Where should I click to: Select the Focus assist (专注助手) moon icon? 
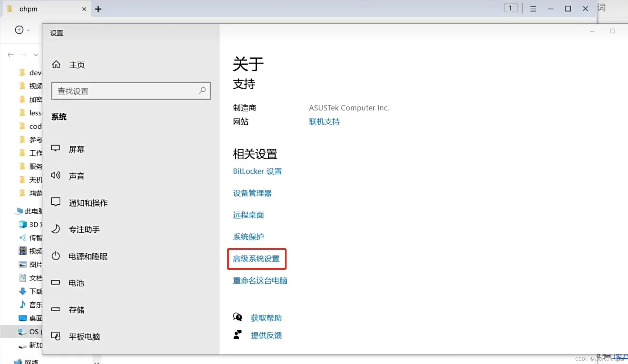[56, 229]
